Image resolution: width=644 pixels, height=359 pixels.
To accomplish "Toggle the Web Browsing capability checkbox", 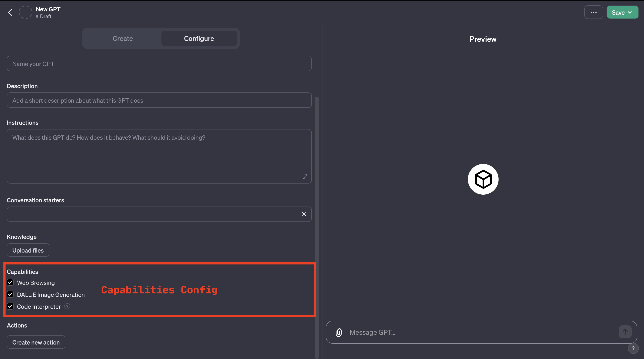I will [x=10, y=283].
